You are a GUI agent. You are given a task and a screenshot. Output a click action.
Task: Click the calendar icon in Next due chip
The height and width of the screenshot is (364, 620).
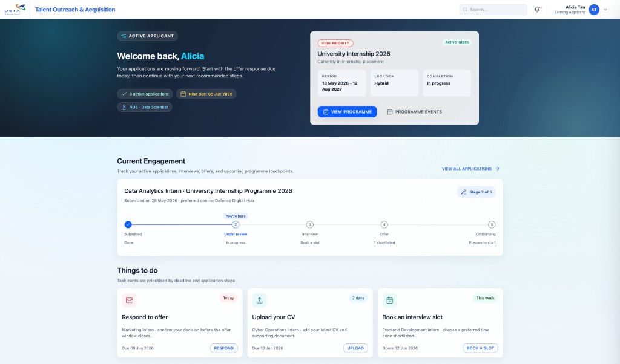tap(183, 94)
